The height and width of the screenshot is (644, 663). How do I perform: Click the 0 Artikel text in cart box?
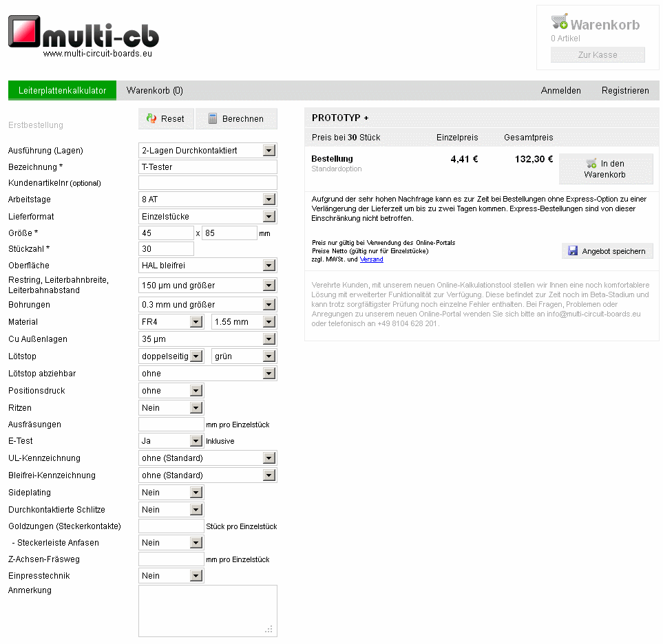click(565, 39)
